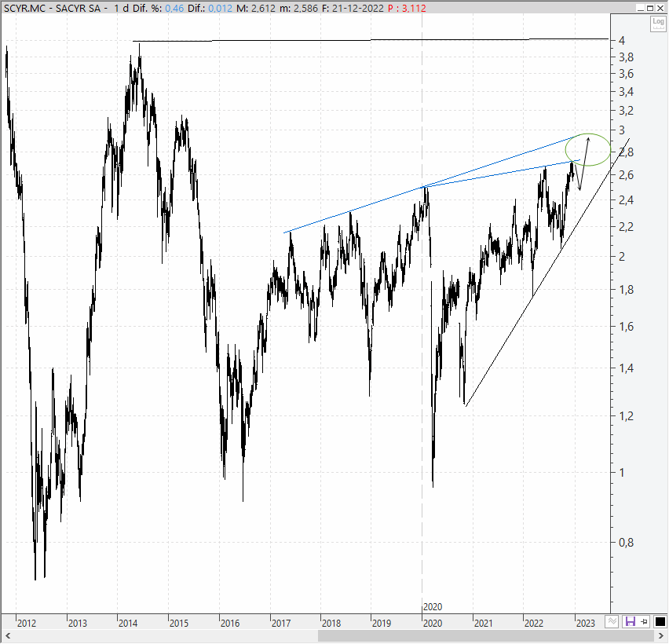Click the 2023 year label
This screenshot has width=669, height=644.
click(586, 623)
